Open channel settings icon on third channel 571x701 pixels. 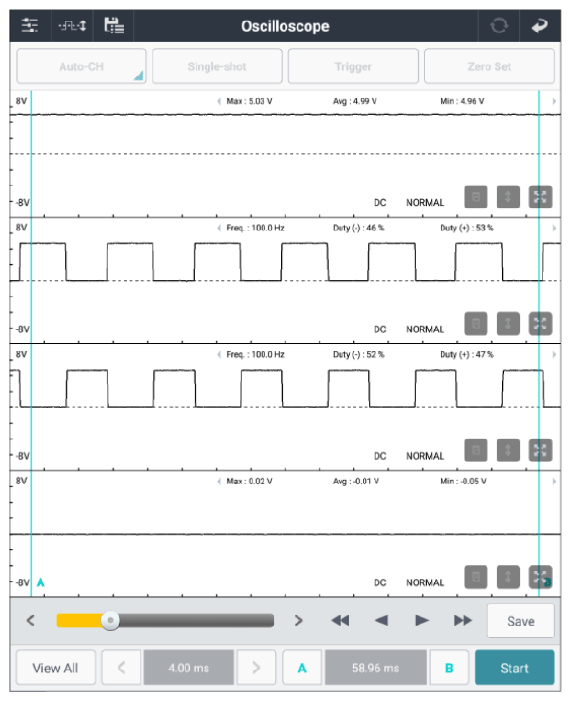476,450
